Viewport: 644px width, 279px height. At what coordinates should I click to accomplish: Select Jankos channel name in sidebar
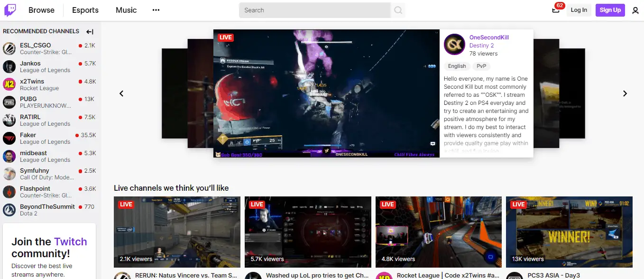30,63
